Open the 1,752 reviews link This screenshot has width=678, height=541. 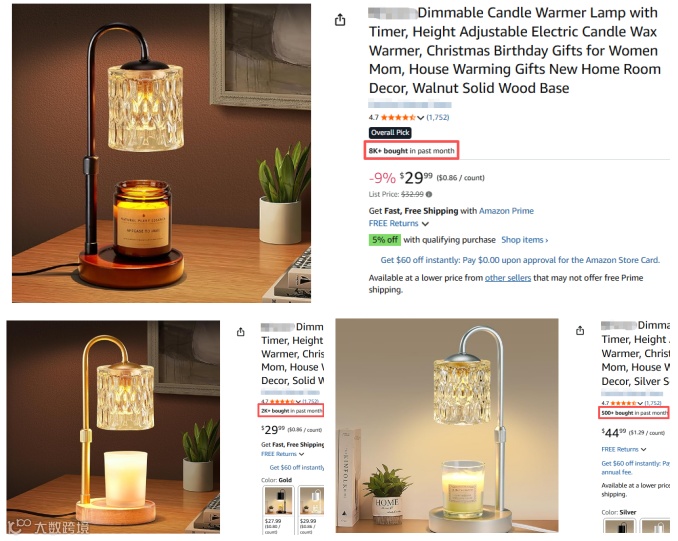(x=438, y=117)
